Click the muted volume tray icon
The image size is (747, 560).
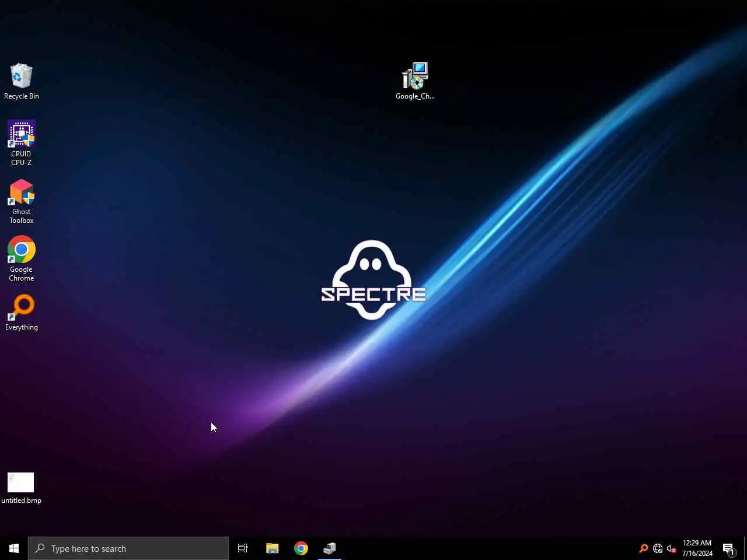(672, 548)
